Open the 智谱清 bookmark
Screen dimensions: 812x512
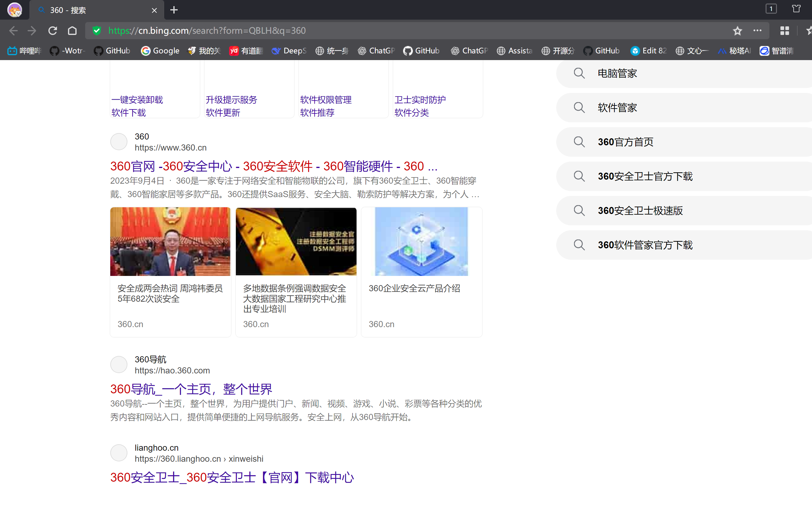click(776, 51)
